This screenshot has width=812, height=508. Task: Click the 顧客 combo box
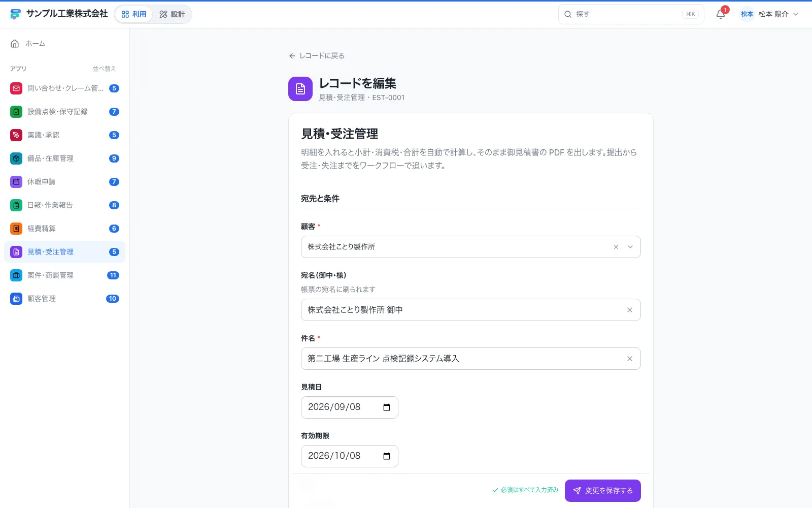[471, 247]
